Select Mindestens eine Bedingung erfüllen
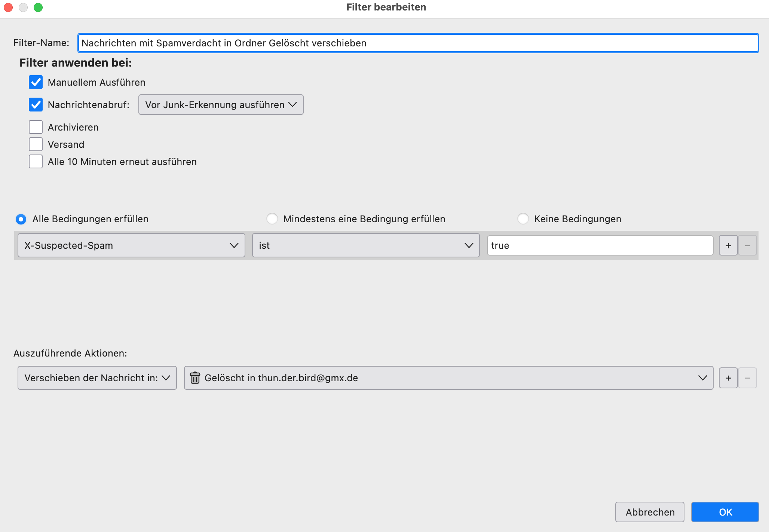The width and height of the screenshot is (769, 532). [272, 219]
